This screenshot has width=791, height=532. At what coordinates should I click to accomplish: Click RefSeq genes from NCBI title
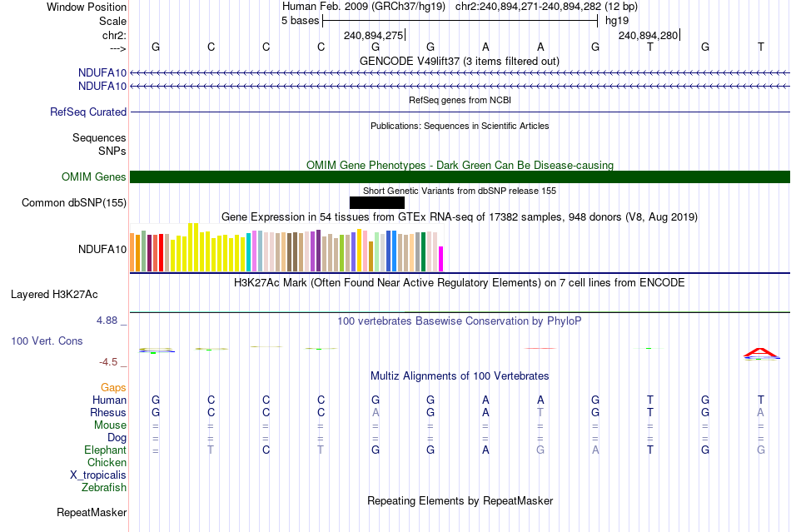[460, 100]
